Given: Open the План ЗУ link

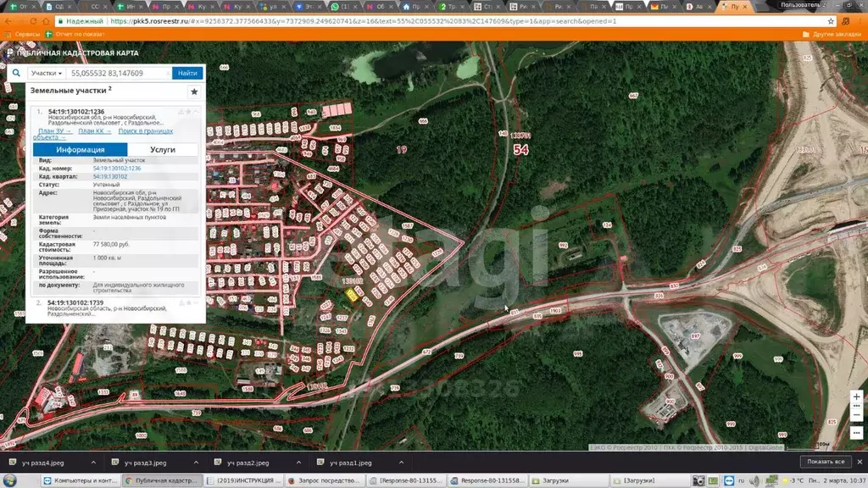Looking at the screenshot, I should pos(54,131).
